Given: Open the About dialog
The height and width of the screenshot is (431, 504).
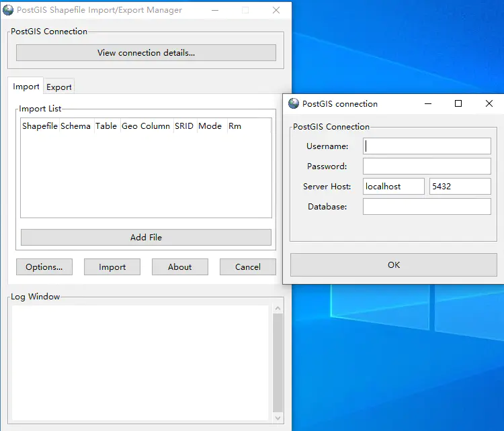Looking at the screenshot, I should [x=179, y=267].
